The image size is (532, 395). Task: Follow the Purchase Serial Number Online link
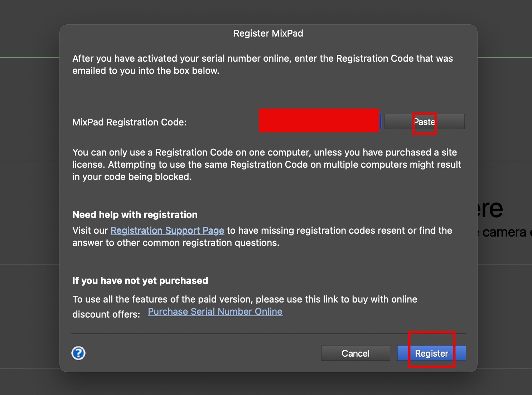(215, 311)
